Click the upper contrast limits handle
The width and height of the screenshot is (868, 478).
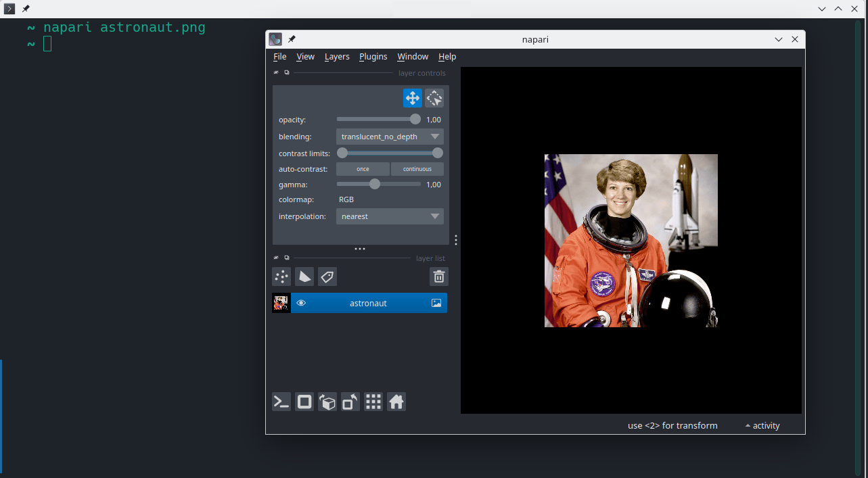tap(438, 153)
